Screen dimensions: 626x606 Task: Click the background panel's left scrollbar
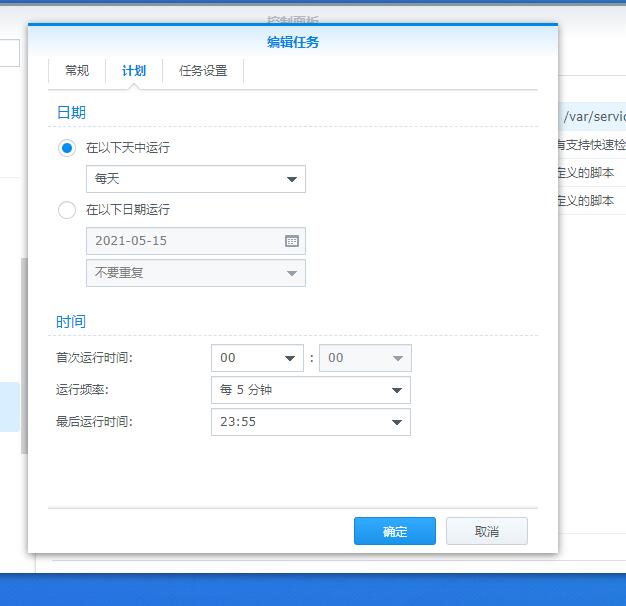(24, 355)
